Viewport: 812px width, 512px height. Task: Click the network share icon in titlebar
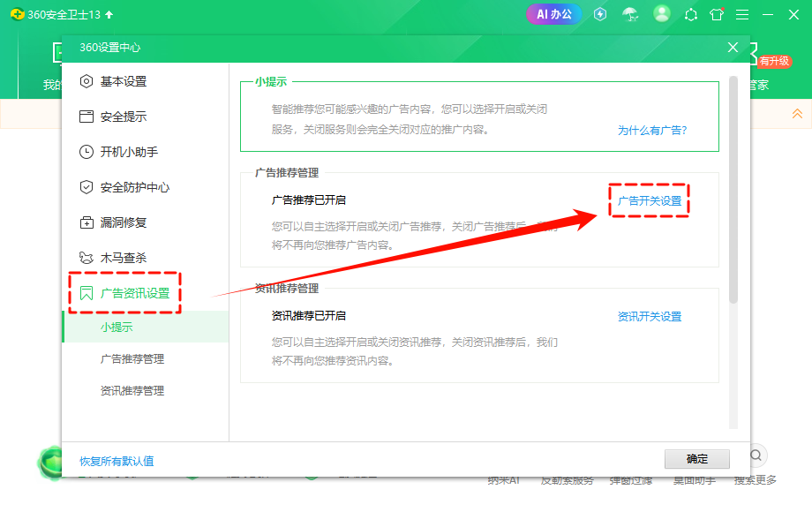(691, 14)
